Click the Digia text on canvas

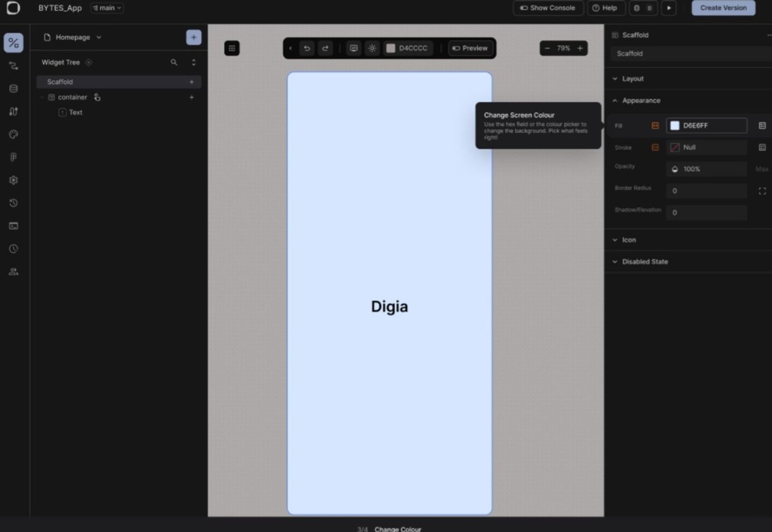pyautogui.click(x=389, y=307)
